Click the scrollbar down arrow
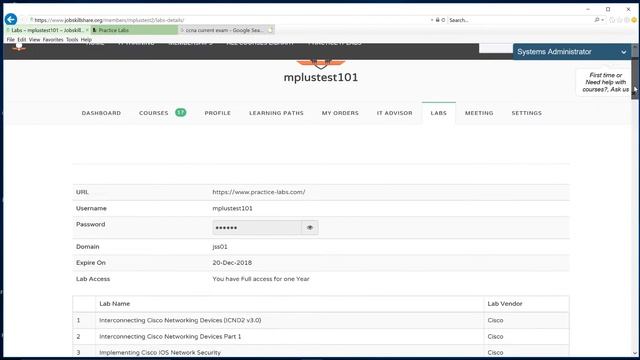640x360 pixels. (635, 353)
